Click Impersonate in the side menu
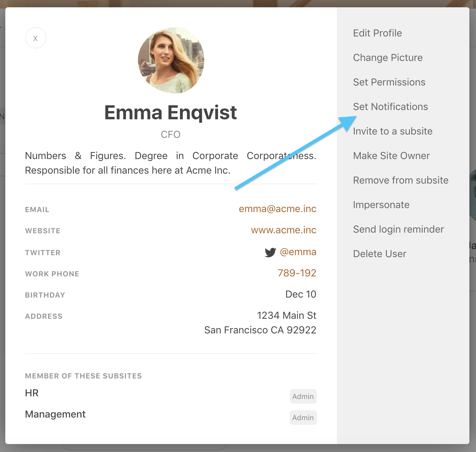 coord(381,205)
